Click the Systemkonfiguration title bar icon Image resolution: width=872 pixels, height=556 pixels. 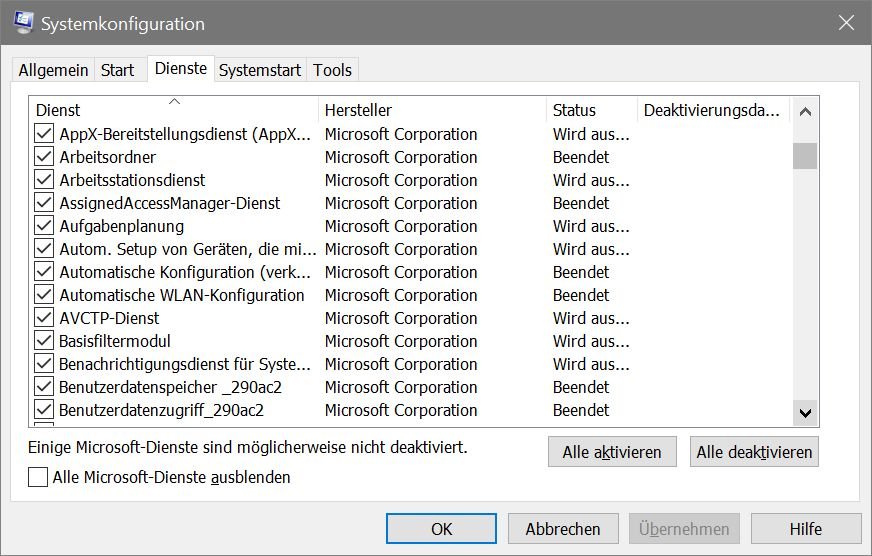pyautogui.click(x=23, y=22)
